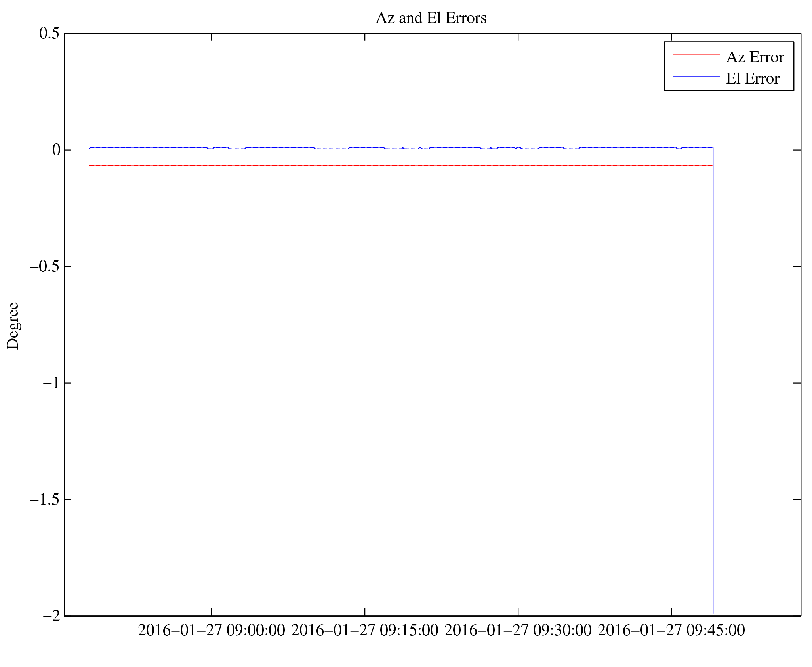This screenshot has width=812, height=667.
Task: Click the 2016-01-27 09:15:00 x-axis label
Action: coord(364,630)
